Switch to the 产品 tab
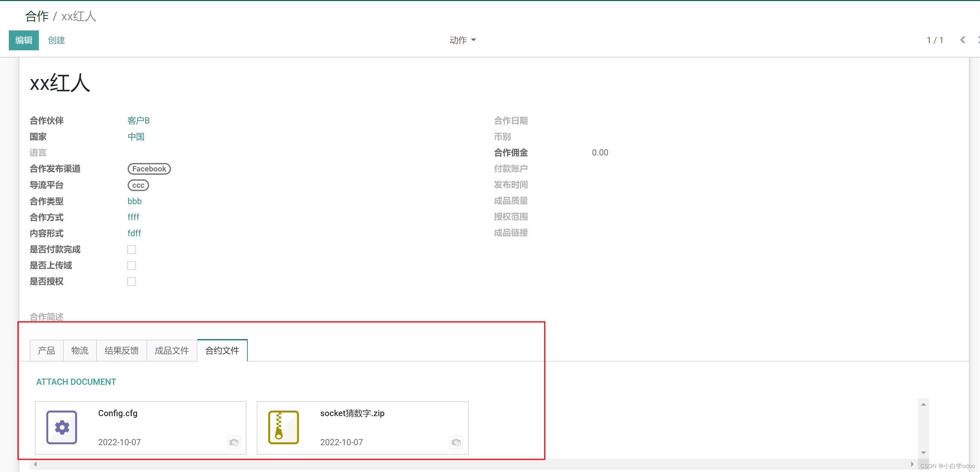The image size is (980, 472). click(x=46, y=350)
